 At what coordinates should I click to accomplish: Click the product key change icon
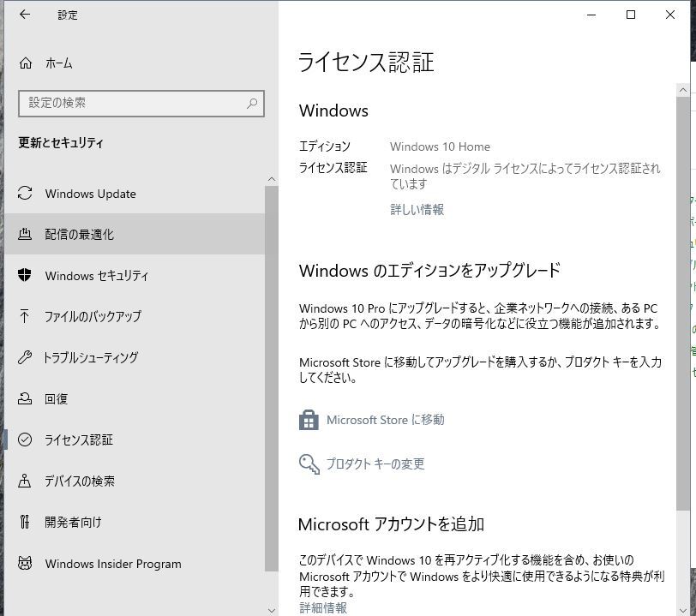[309, 463]
